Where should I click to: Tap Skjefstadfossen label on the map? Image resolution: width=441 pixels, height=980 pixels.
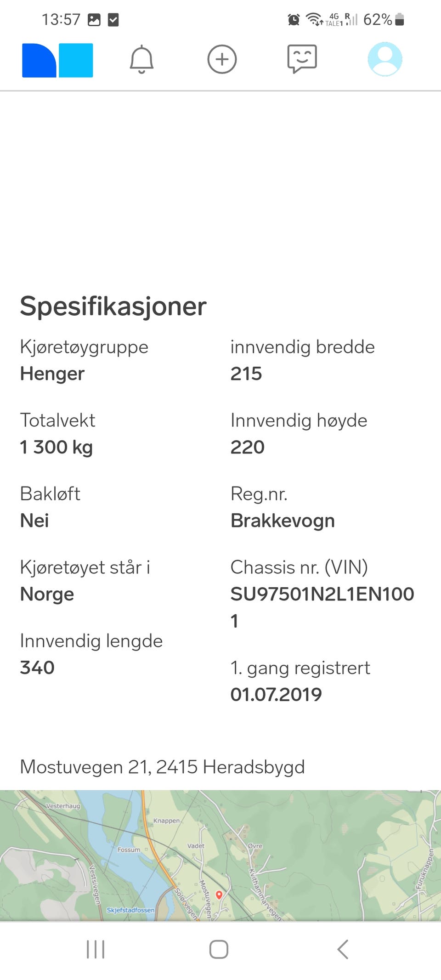click(x=130, y=910)
